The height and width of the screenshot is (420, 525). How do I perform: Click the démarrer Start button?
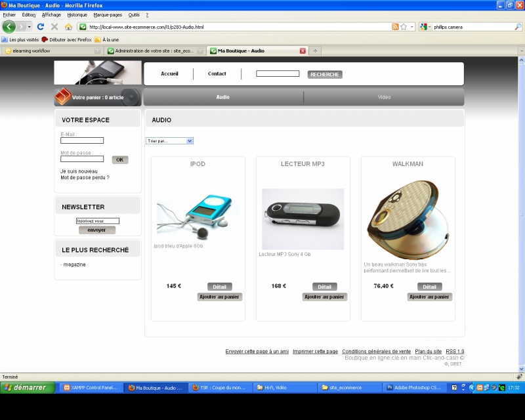tap(28, 387)
